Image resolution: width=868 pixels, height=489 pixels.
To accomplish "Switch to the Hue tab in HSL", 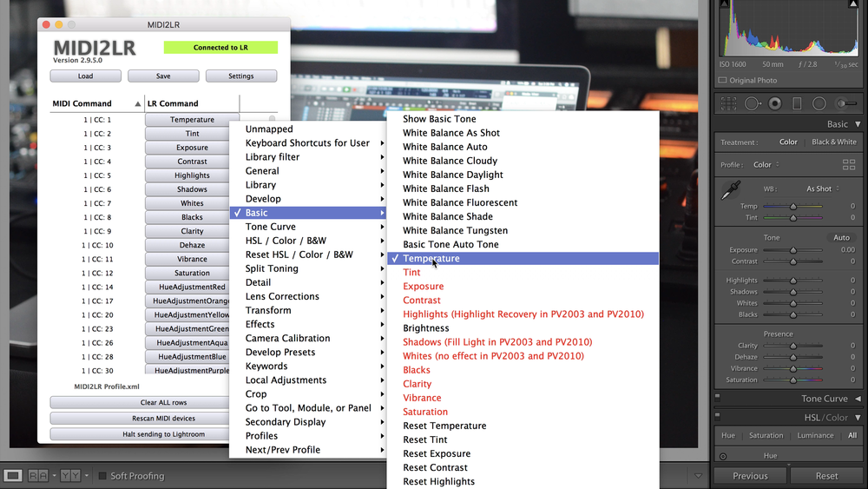I will (x=728, y=435).
